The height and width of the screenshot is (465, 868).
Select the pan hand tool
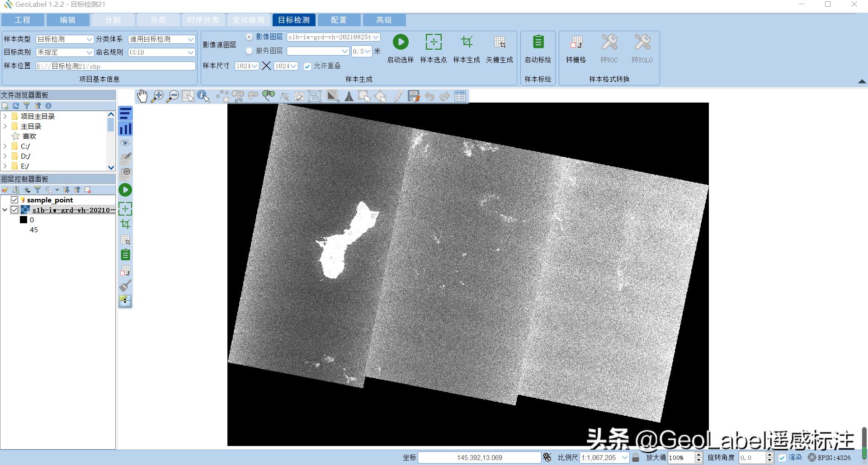tap(142, 96)
